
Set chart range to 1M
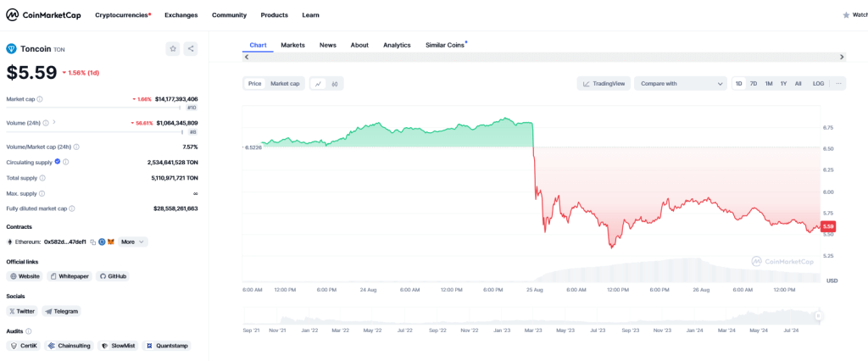769,84
